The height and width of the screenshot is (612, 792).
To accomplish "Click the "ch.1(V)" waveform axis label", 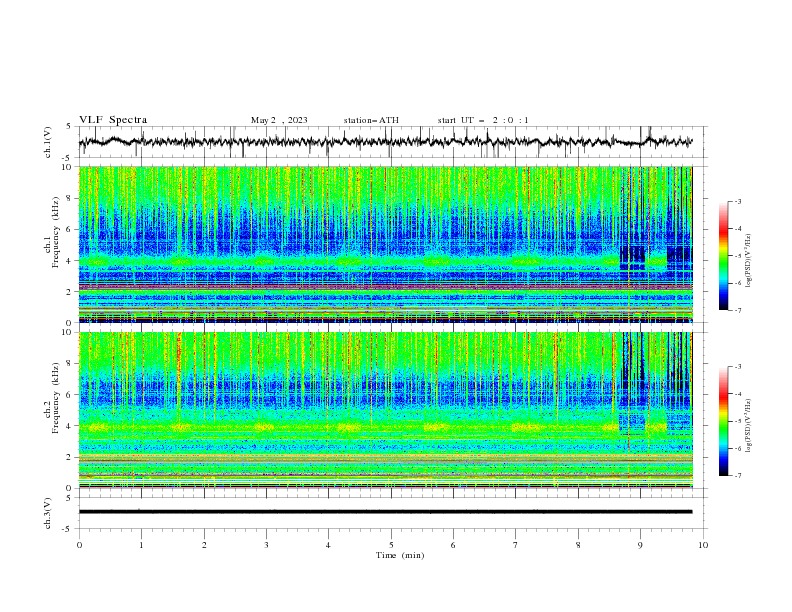I will point(48,142).
